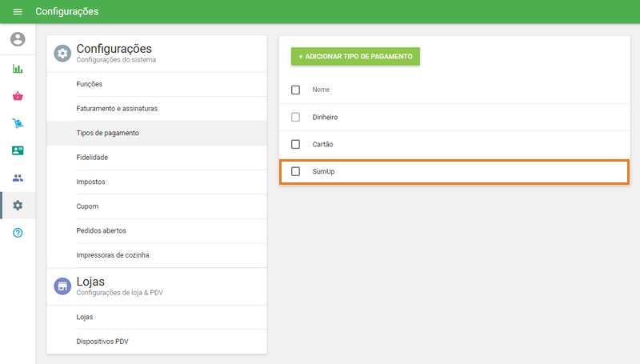640x364 pixels.
Task: Open Impressoras de cozinha settings
Action: point(157,255)
